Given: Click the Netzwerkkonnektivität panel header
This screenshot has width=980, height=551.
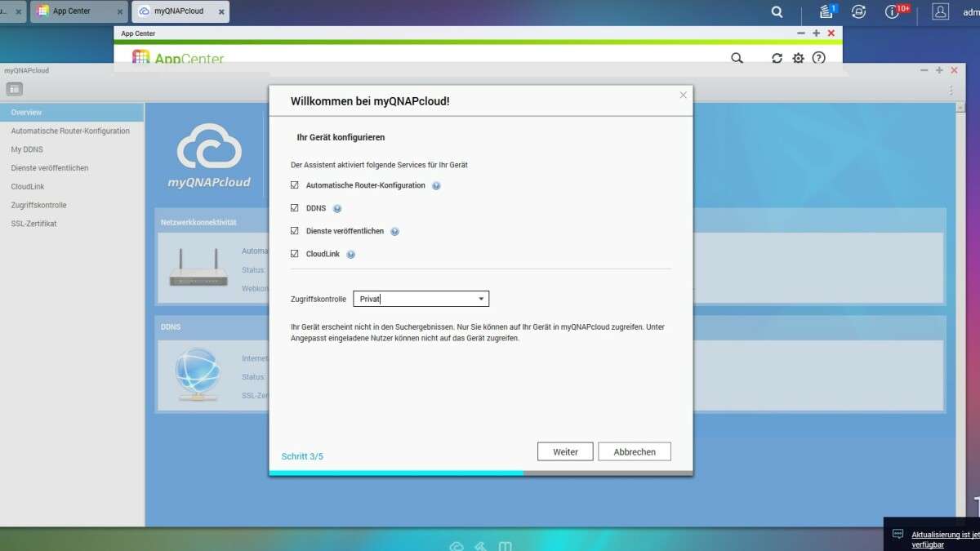Looking at the screenshot, I should [x=198, y=222].
